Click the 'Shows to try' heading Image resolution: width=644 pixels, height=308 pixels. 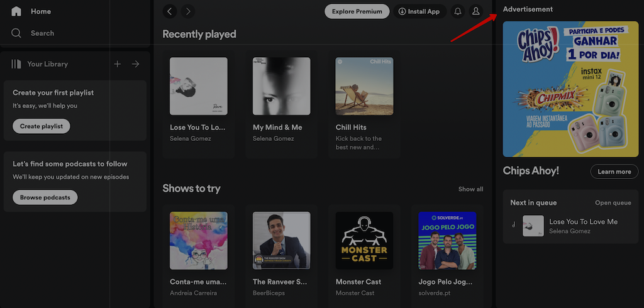[191, 189]
